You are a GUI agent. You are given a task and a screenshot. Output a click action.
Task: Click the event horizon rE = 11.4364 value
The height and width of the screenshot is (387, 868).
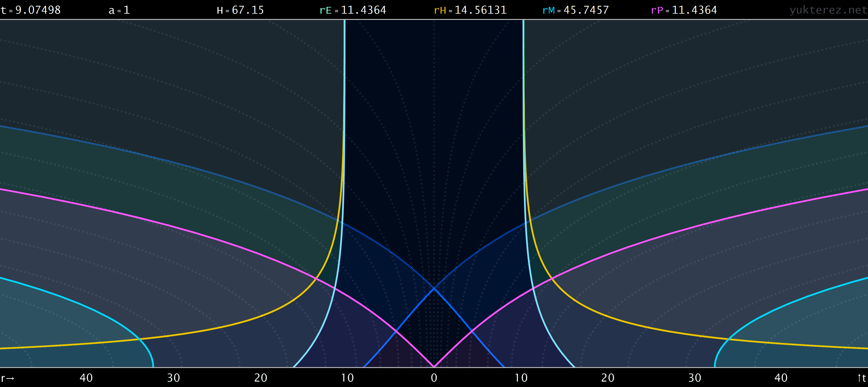click(353, 10)
